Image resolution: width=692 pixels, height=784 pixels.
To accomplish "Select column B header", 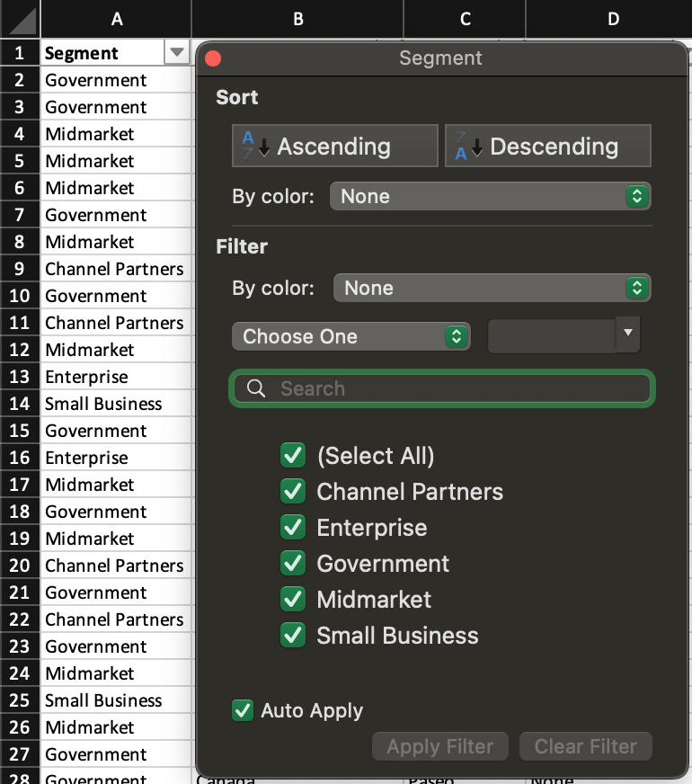I will tap(297, 19).
